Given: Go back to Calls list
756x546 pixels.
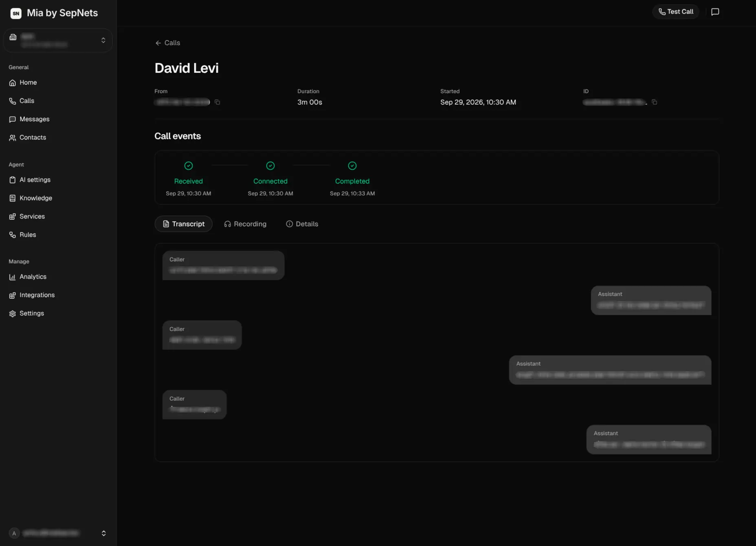Looking at the screenshot, I should [x=167, y=43].
